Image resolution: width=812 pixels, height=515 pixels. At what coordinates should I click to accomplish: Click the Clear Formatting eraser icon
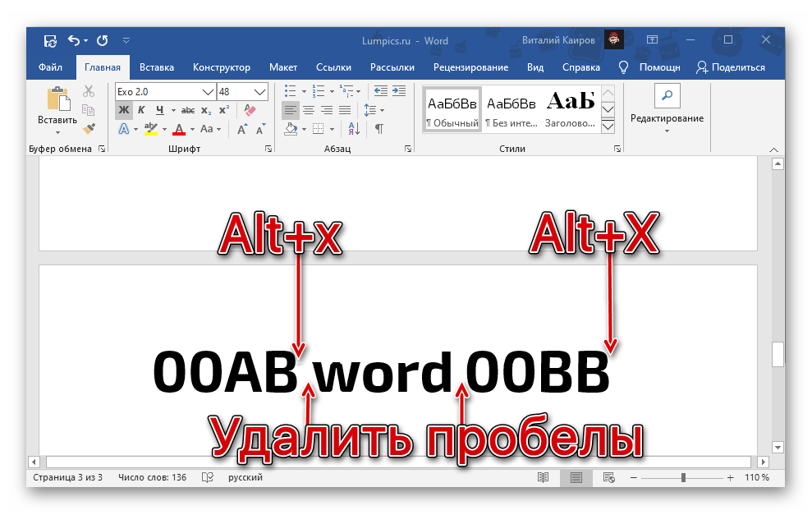point(250,110)
